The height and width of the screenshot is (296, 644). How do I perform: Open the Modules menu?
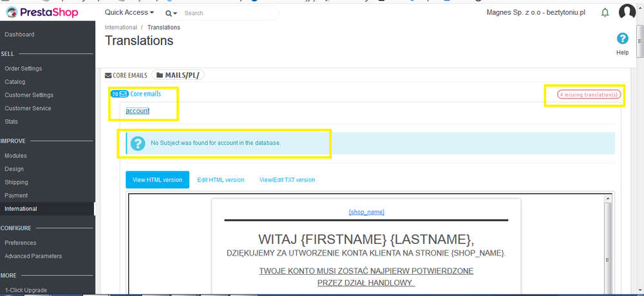point(15,156)
